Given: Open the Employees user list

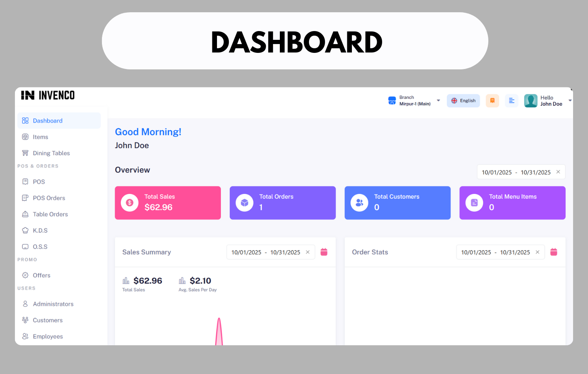Looking at the screenshot, I should pos(48,336).
